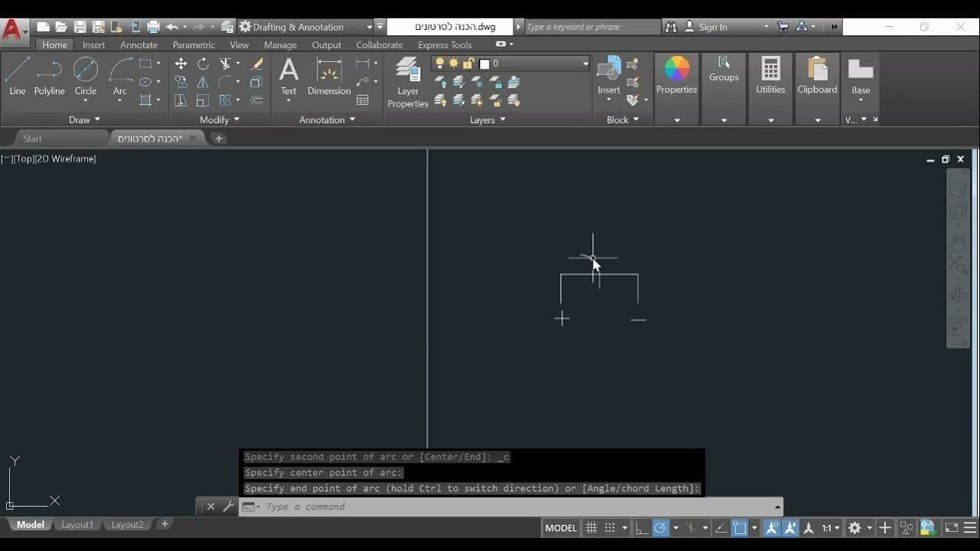Switch to the Annotate ribbon tab
Image resolution: width=980 pixels, height=551 pixels.
[x=139, y=45]
